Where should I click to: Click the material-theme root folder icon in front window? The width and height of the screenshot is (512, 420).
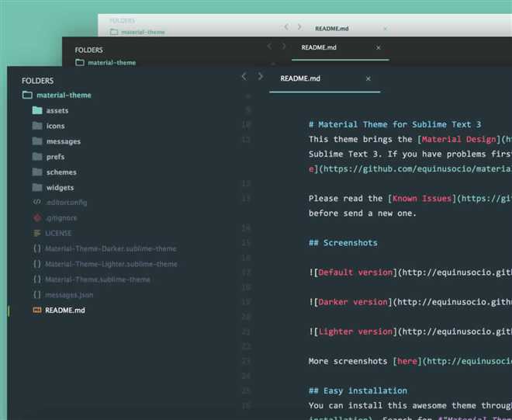pos(27,95)
